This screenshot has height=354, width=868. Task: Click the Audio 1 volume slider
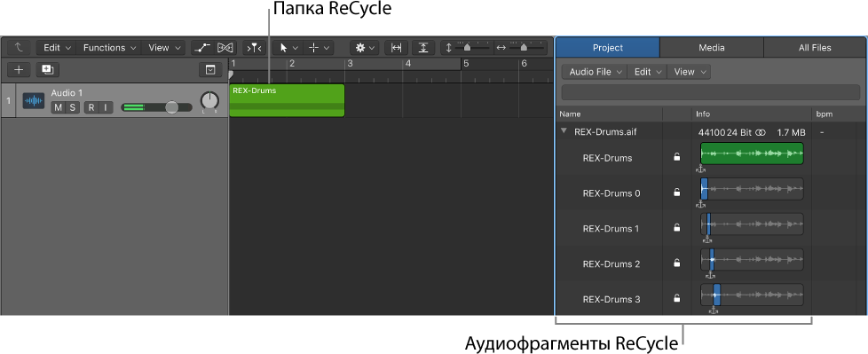[157, 107]
